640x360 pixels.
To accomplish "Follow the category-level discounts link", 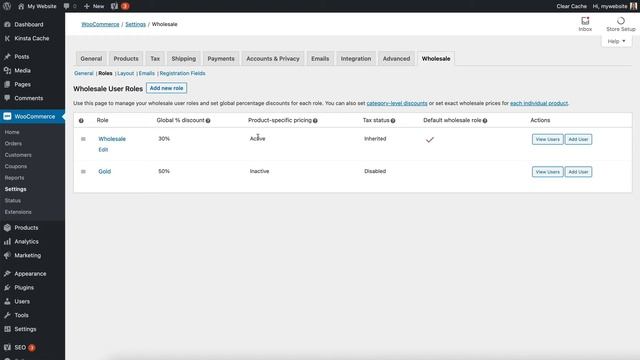I will (x=397, y=103).
